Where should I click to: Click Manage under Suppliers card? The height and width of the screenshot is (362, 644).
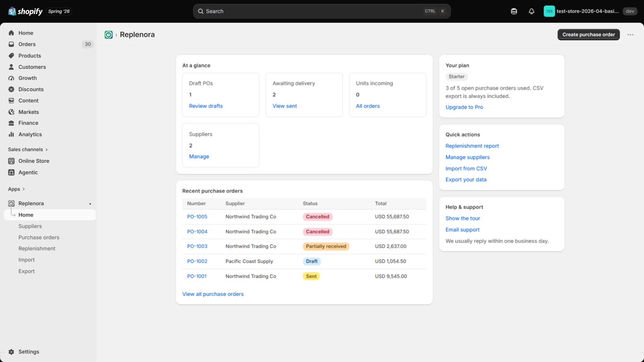coord(199,156)
